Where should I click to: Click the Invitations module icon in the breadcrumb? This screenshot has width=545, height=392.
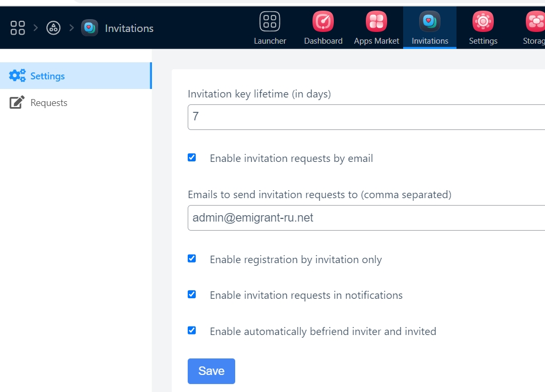[x=90, y=28]
